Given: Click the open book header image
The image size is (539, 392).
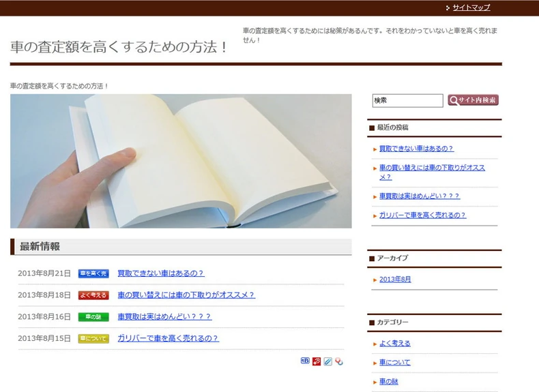Looking at the screenshot, I should 181,161.
